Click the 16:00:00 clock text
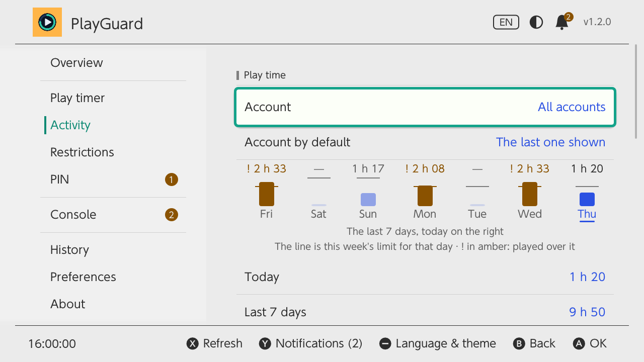 (x=52, y=344)
